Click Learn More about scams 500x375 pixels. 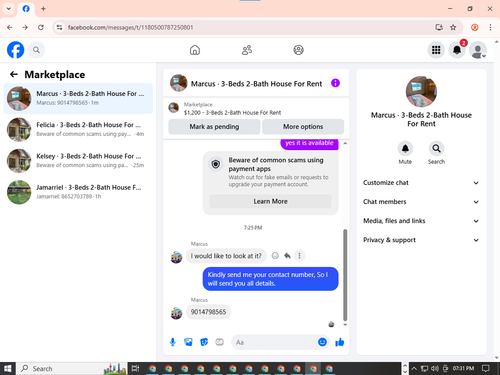click(270, 201)
